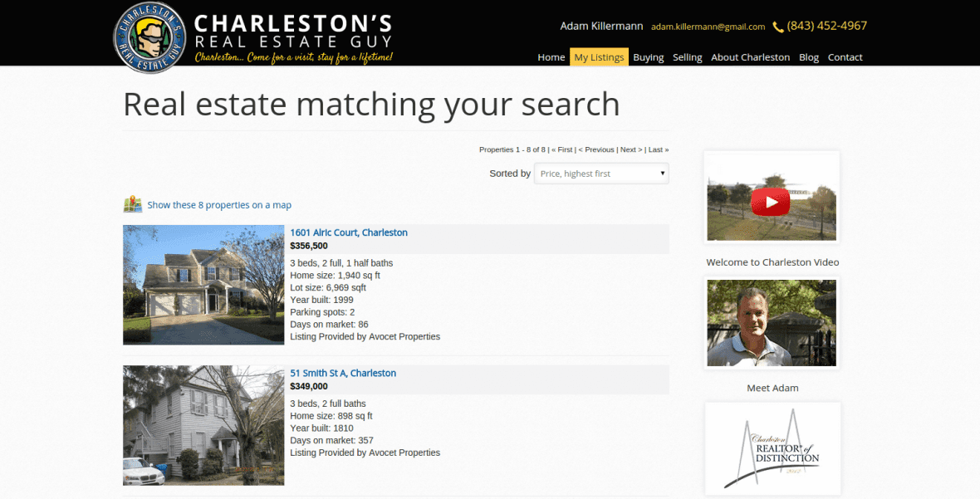Click the Realtor of Distinction award image
This screenshot has height=499, width=980.
(x=772, y=448)
